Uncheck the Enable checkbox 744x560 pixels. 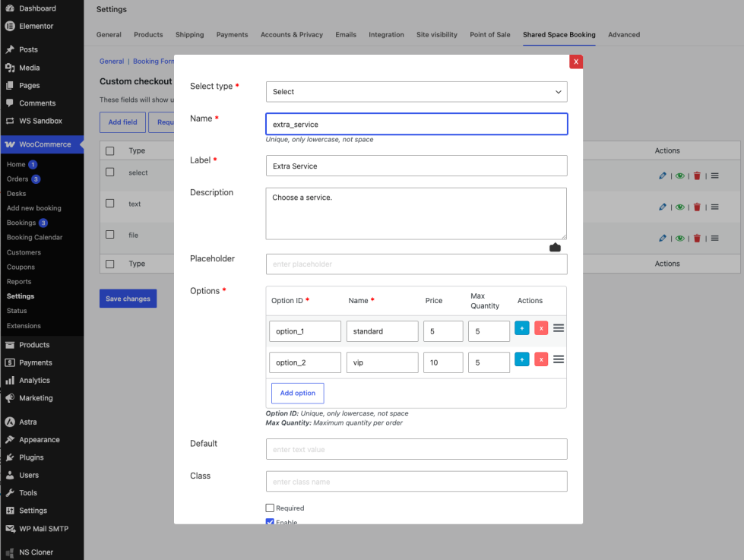click(270, 521)
